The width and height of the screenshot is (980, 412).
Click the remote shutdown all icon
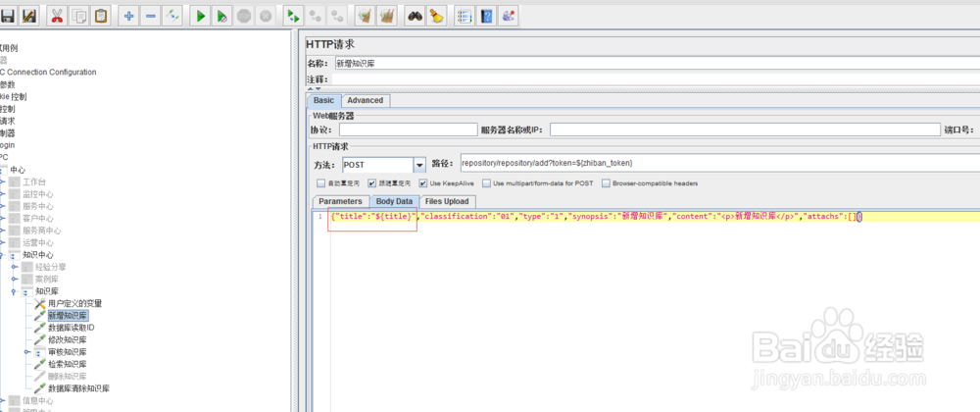point(337,17)
